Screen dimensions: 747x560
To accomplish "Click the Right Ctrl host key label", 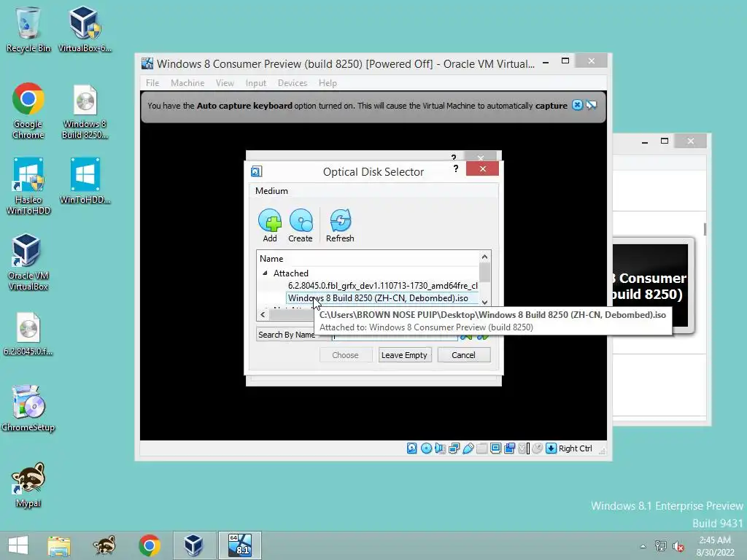I will [576, 448].
